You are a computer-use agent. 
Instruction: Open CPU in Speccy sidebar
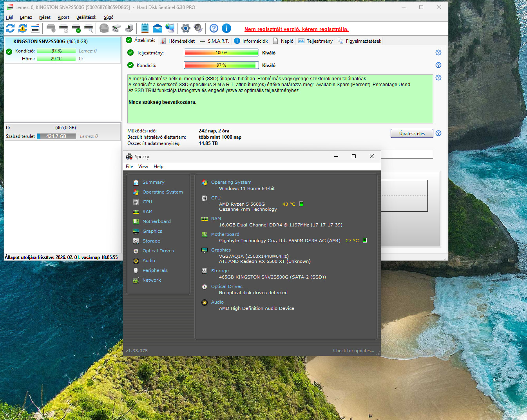click(x=147, y=202)
